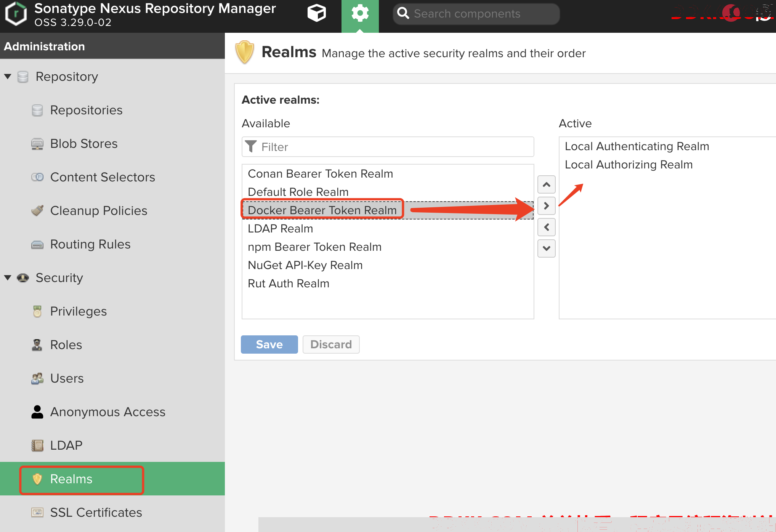The image size is (776, 532).
Task: Open the Browse cube icon
Action: click(317, 14)
